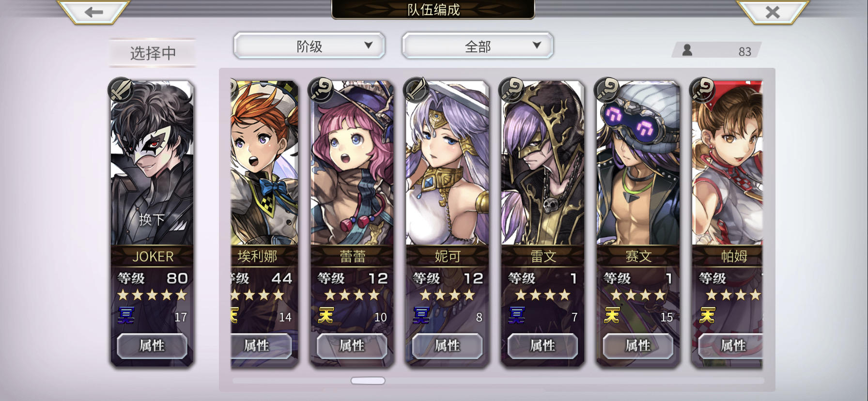
Task: Click the sword class icon on JOKER card
Action: pos(121,89)
